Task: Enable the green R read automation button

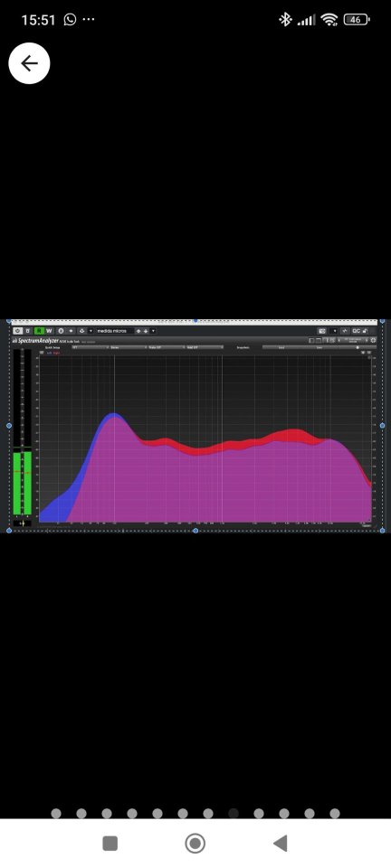Action: tap(39, 331)
